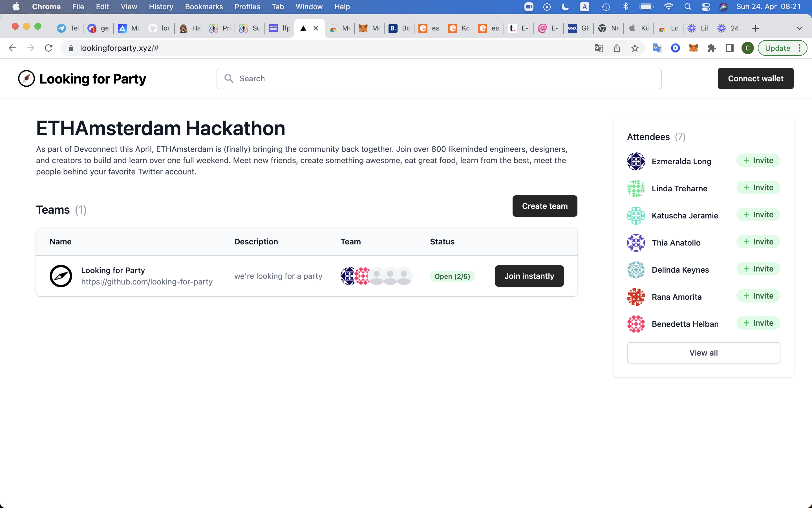The width and height of the screenshot is (812, 508).
Task: Click Rana Amorita's avatar
Action: [636, 297]
